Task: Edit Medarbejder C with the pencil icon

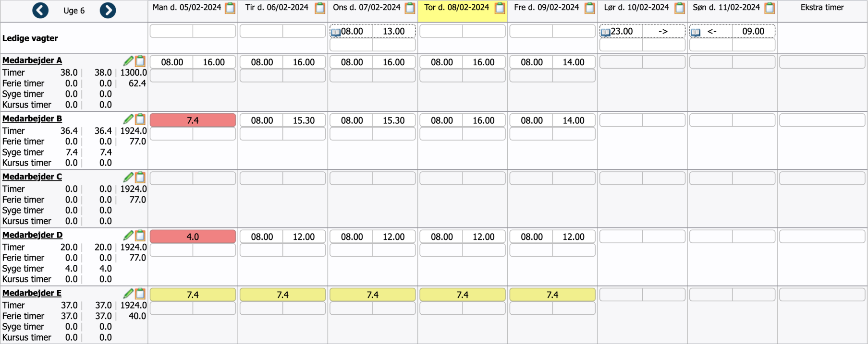Action: (x=128, y=177)
